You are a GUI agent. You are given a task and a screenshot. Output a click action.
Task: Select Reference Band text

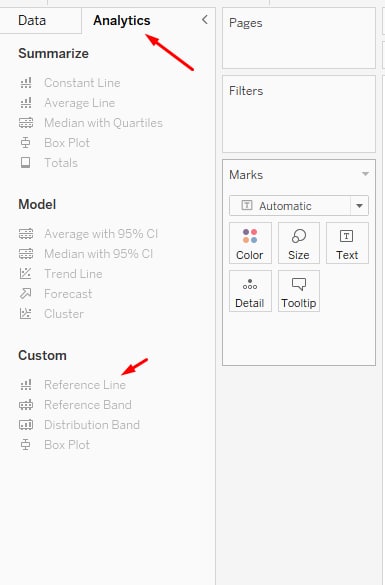pyautogui.click(x=88, y=405)
